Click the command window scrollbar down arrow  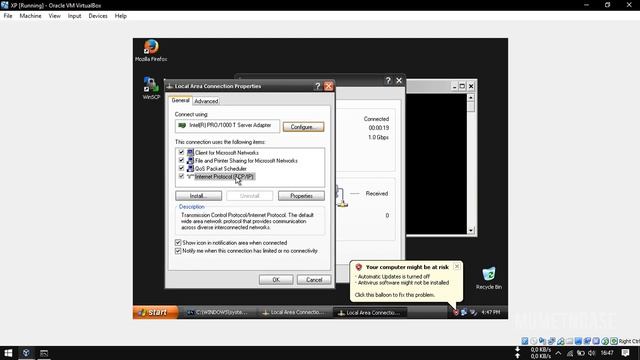[471, 230]
